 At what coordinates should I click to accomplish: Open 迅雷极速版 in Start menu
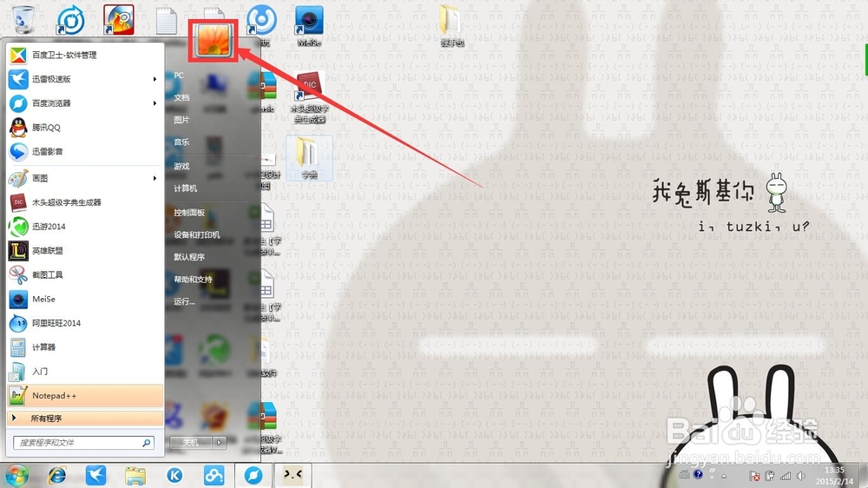85,79
